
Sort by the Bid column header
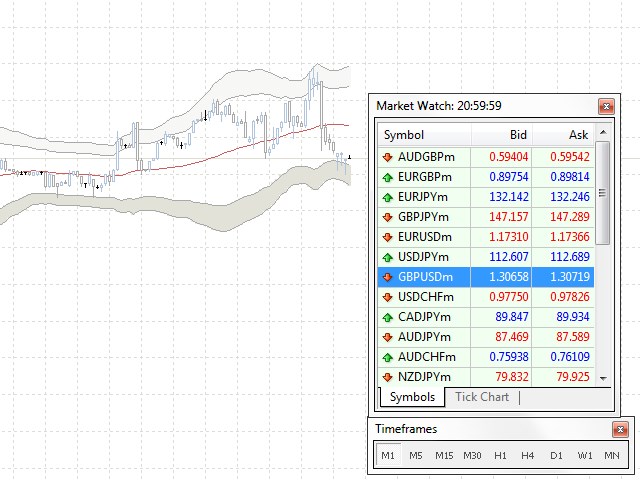coord(502,135)
